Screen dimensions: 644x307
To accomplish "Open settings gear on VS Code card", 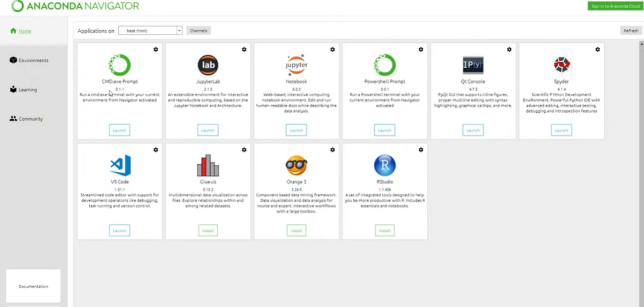I will (156, 150).
